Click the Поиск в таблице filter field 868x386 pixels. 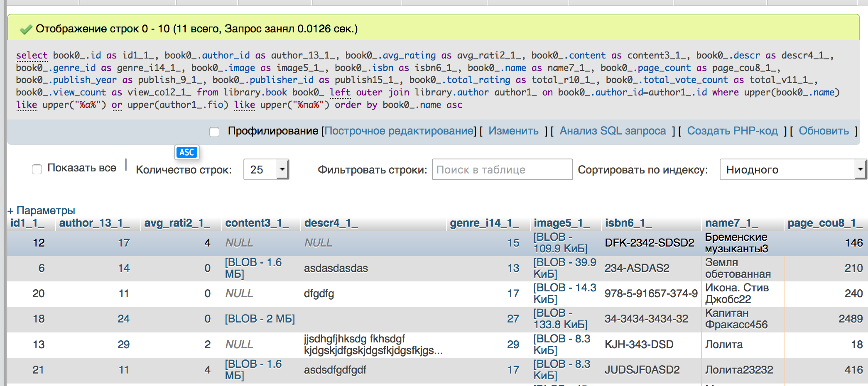pyautogui.click(x=502, y=169)
